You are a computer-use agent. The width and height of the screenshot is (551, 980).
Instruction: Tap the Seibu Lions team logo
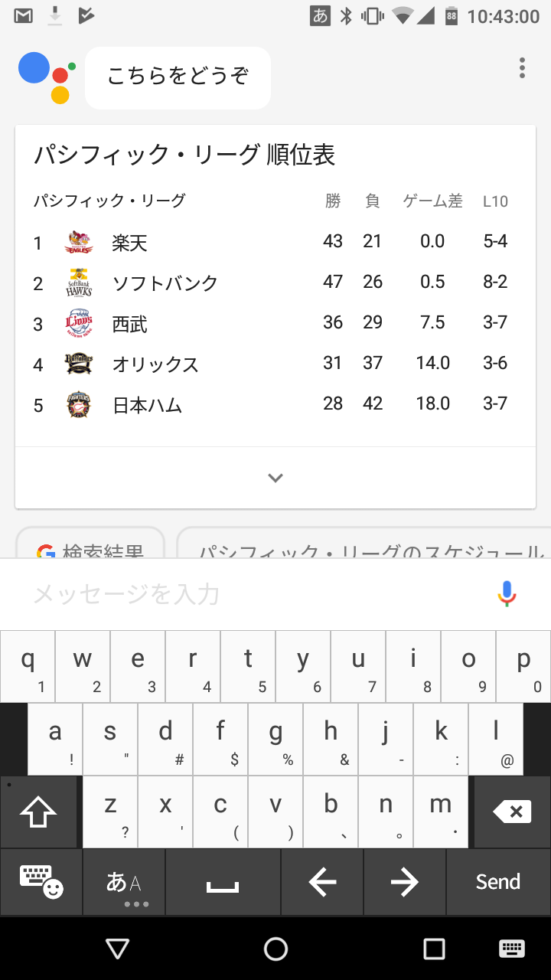click(x=79, y=324)
